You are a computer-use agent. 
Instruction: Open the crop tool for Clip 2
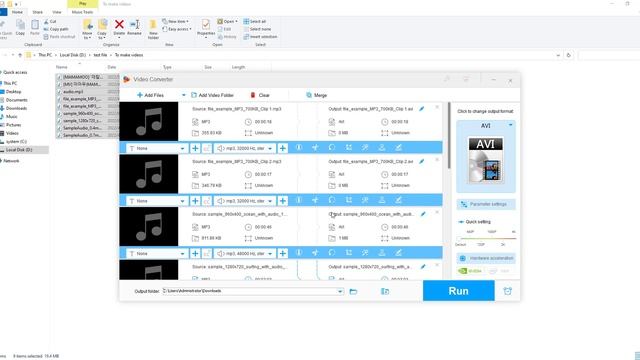pyautogui.click(x=349, y=200)
